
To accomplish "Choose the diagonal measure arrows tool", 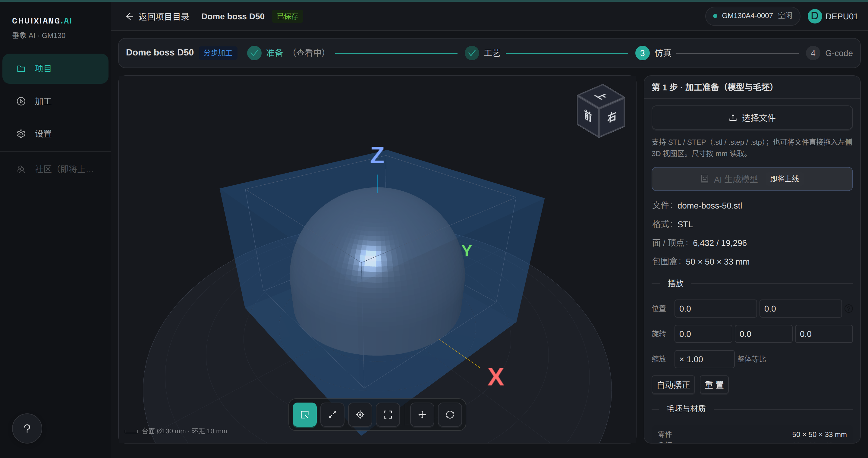I will (332, 415).
